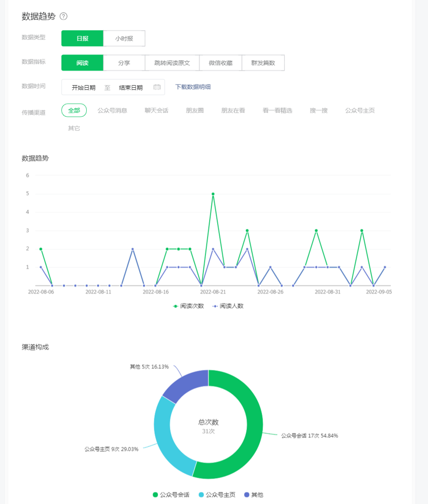This screenshot has height=504, width=428.
Task: Toggle 阅读次数 legend marker in line chart
Action: pyautogui.click(x=175, y=306)
